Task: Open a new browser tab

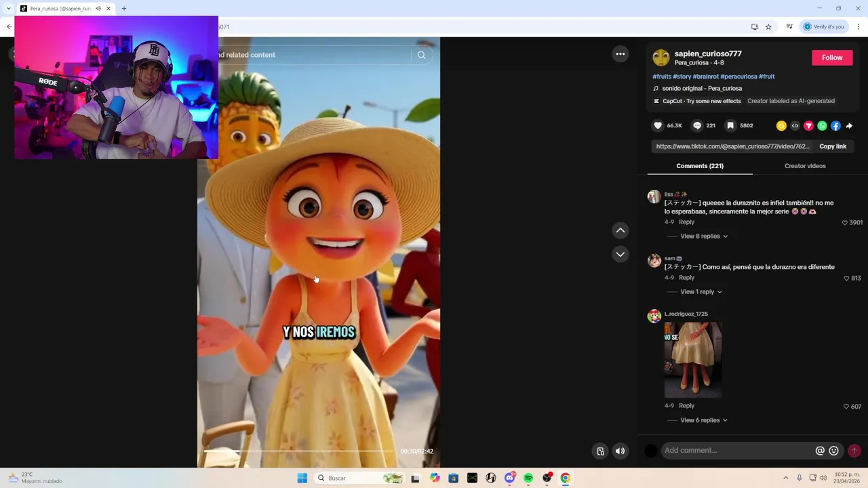Action: 123,9
